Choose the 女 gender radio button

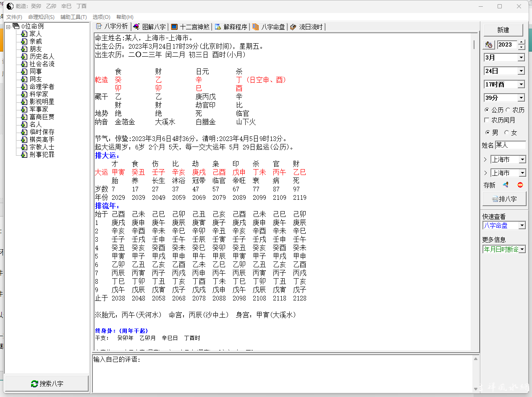[506, 133]
